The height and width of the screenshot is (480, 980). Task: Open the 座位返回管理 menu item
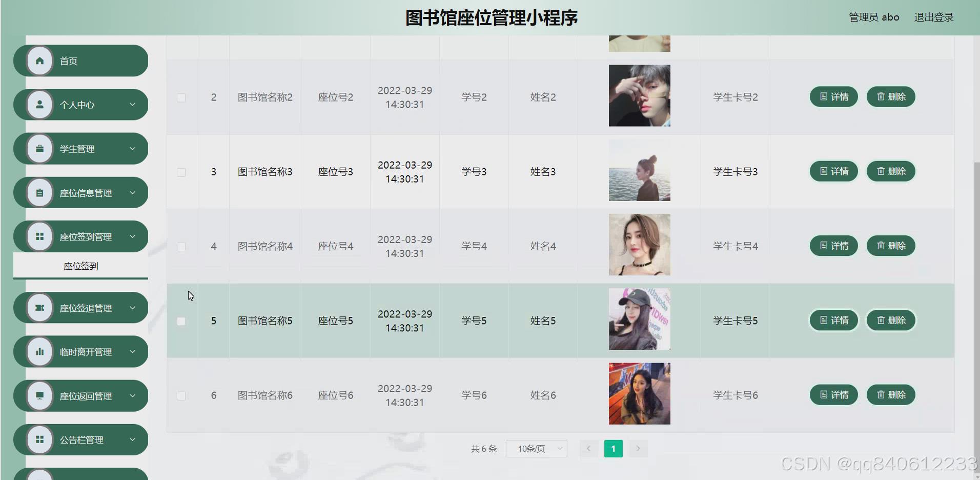tap(80, 396)
